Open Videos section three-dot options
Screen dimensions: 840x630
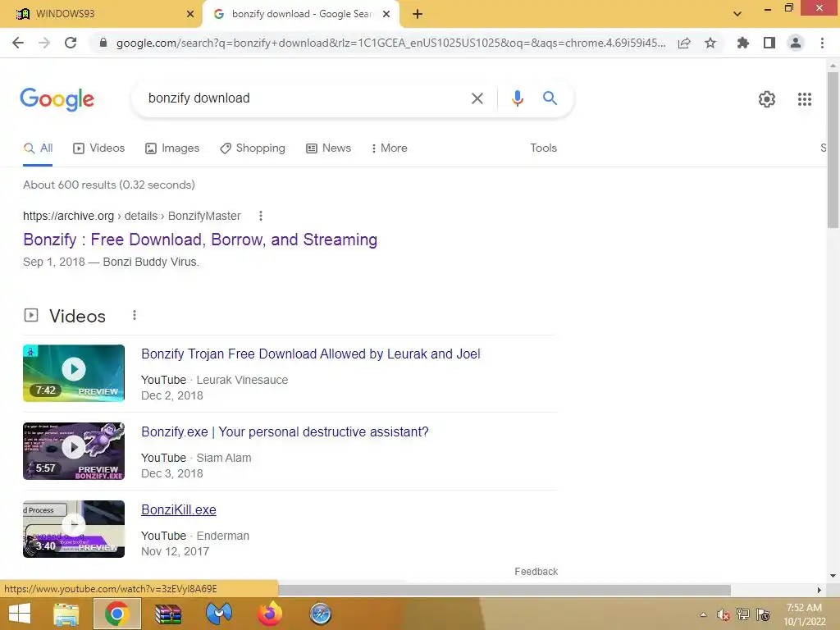(x=135, y=316)
